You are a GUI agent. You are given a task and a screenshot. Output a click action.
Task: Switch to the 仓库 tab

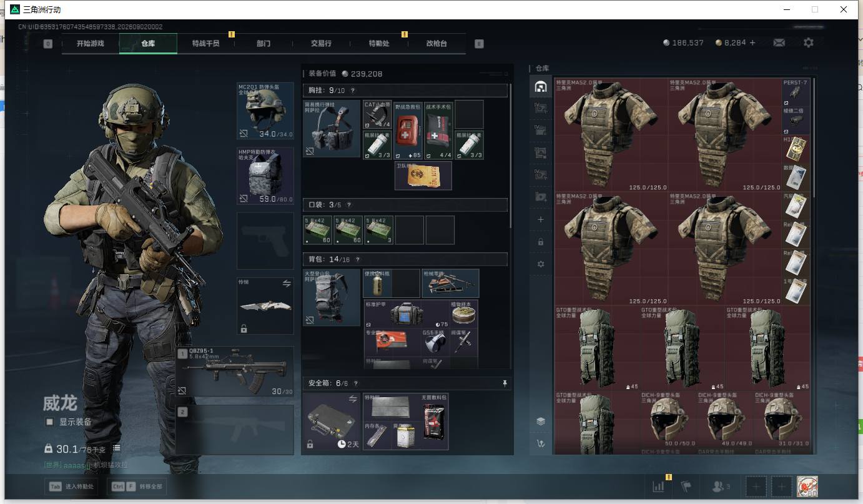pos(148,44)
